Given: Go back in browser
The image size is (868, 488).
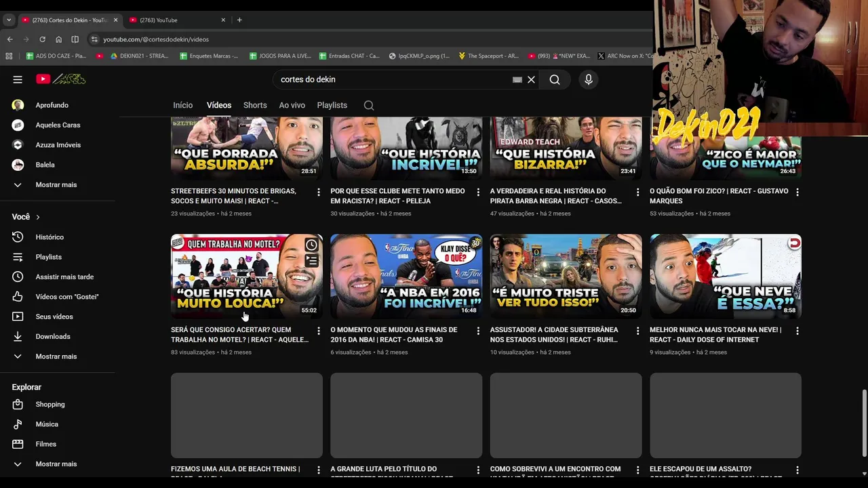Looking at the screenshot, I should pyautogui.click(x=9, y=39).
